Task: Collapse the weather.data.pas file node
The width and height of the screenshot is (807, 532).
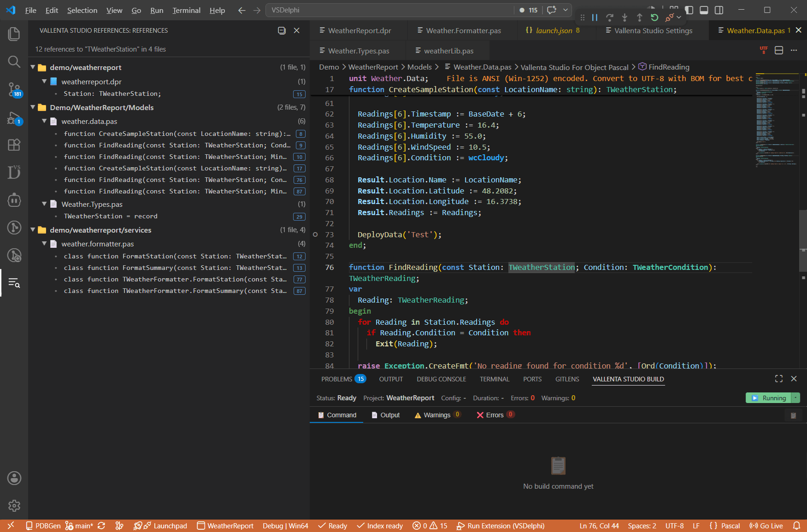Action: point(45,121)
